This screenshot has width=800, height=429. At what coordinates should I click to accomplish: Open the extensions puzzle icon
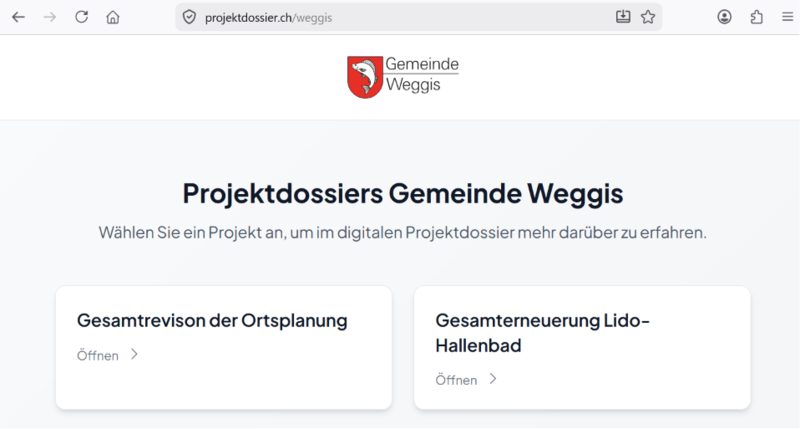pos(757,17)
